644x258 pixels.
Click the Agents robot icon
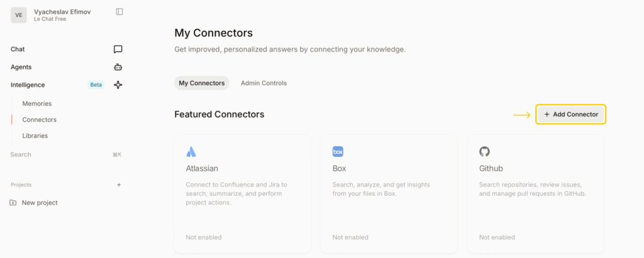point(118,67)
